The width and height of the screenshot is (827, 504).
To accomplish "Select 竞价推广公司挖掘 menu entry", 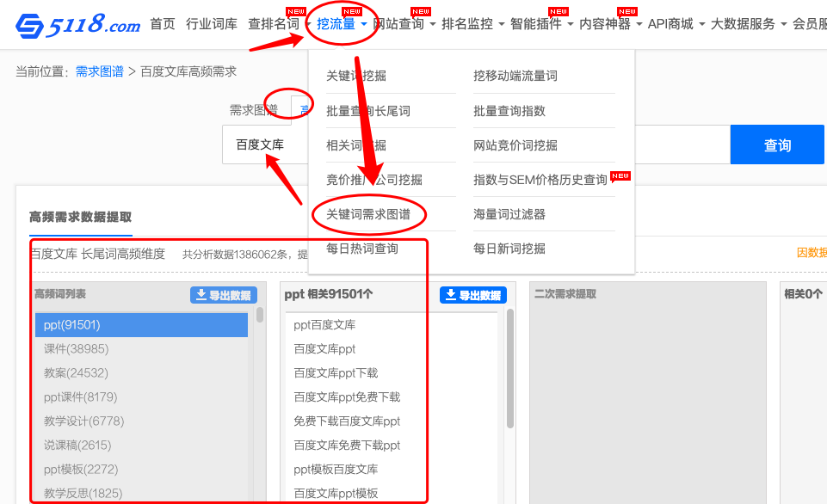I will (374, 180).
